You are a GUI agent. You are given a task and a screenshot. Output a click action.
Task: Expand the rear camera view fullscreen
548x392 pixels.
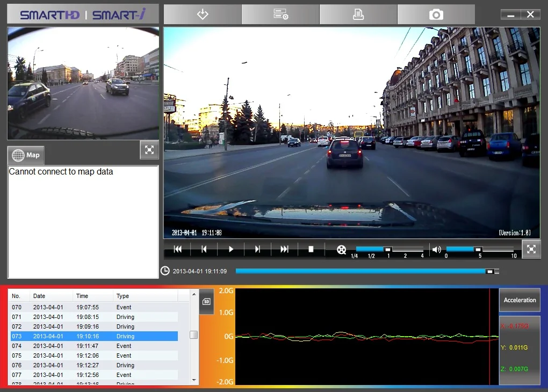point(149,150)
